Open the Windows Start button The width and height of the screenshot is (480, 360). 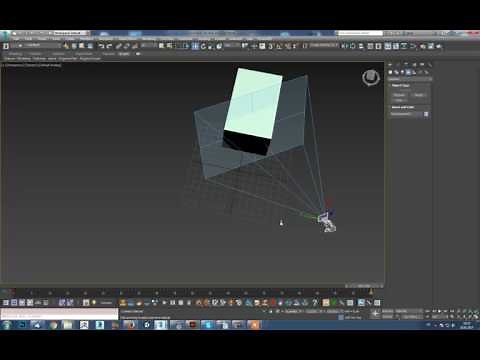coord(7,325)
